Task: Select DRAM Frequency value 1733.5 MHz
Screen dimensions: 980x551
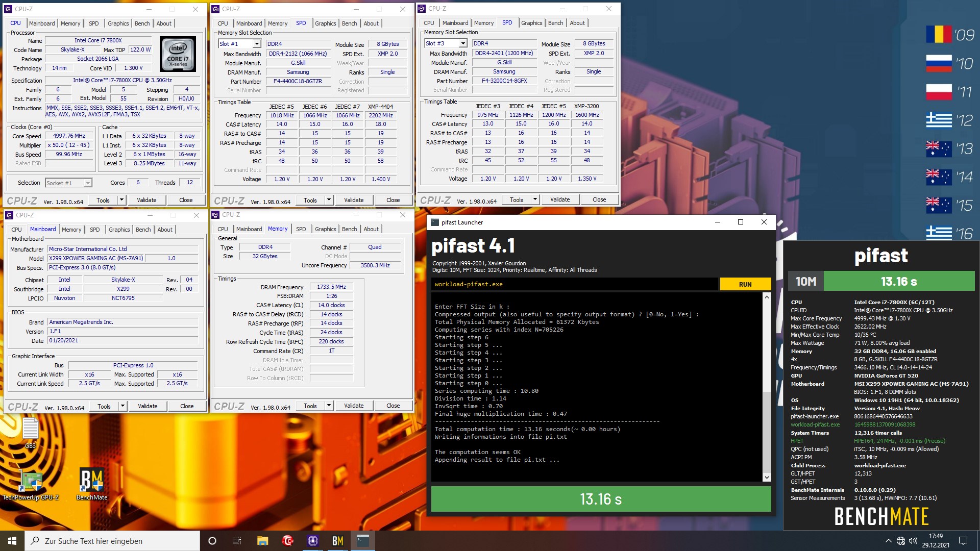Action: pyautogui.click(x=331, y=287)
